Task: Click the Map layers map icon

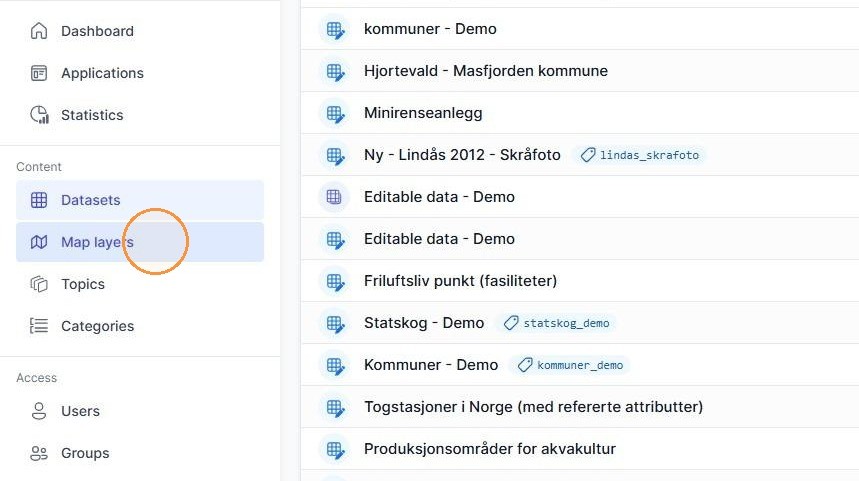Action: point(39,242)
